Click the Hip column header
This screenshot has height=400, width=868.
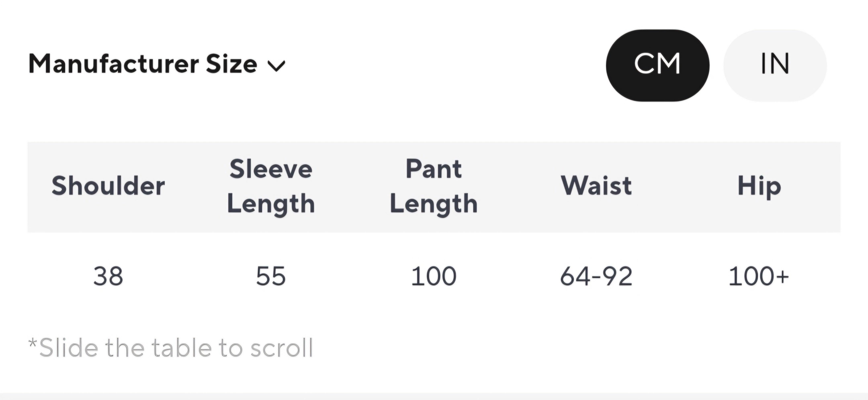pyautogui.click(x=759, y=186)
